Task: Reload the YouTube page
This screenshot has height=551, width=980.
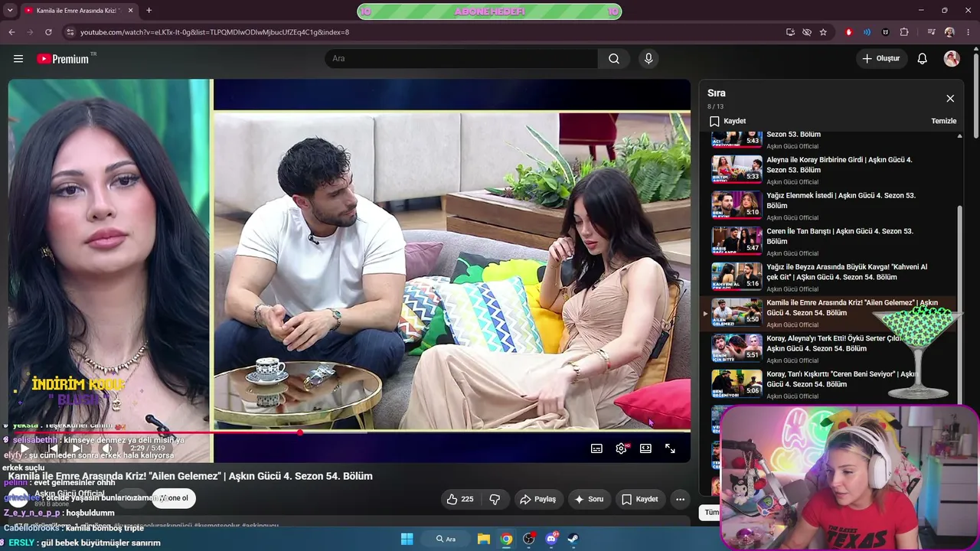Action: pos(48,32)
